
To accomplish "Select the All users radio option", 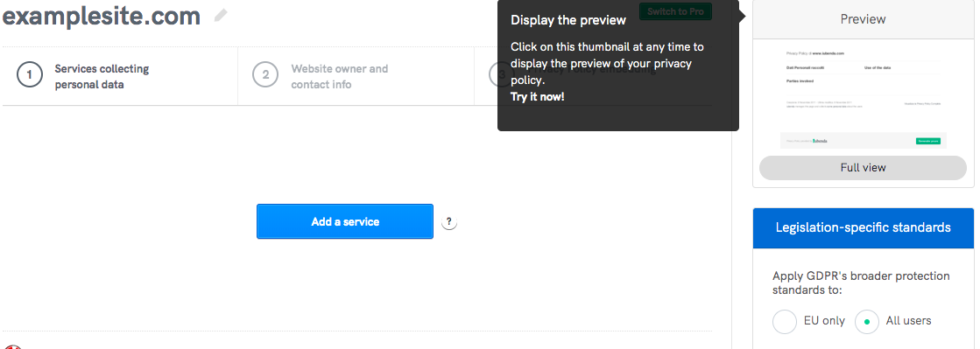I will 867,322.
